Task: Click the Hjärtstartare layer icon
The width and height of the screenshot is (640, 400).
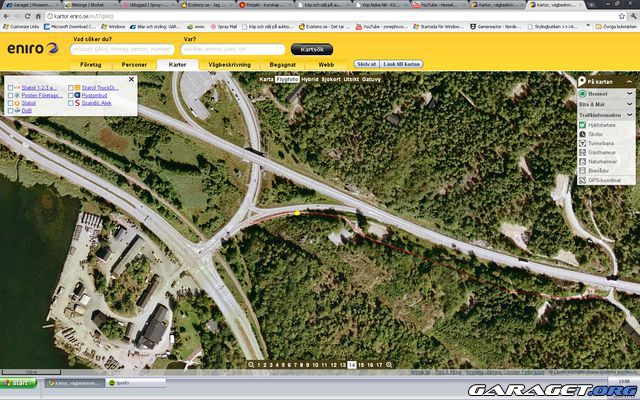Action: pyautogui.click(x=581, y=125)
